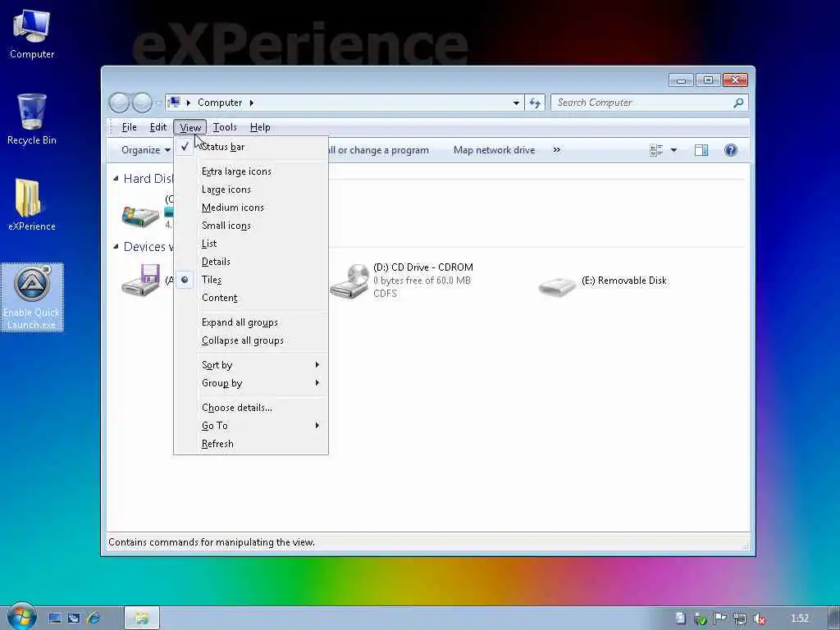
Task: Open the Recycle Bin desktop icon
Action: 32,119
